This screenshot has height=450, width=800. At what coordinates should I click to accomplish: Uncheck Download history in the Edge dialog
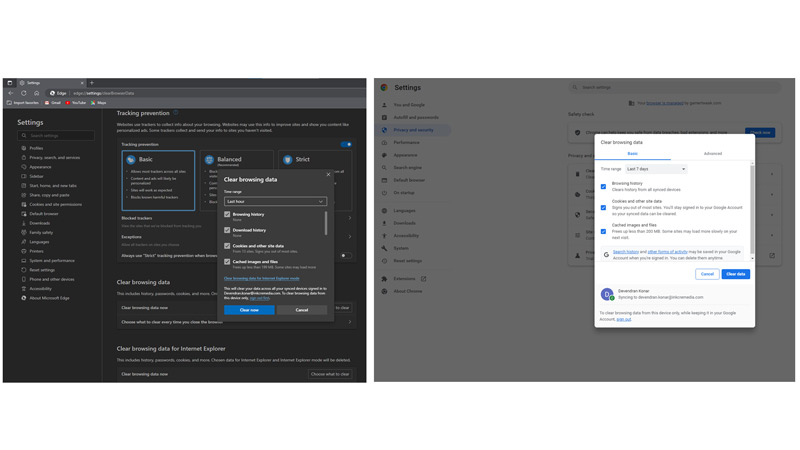227,230
